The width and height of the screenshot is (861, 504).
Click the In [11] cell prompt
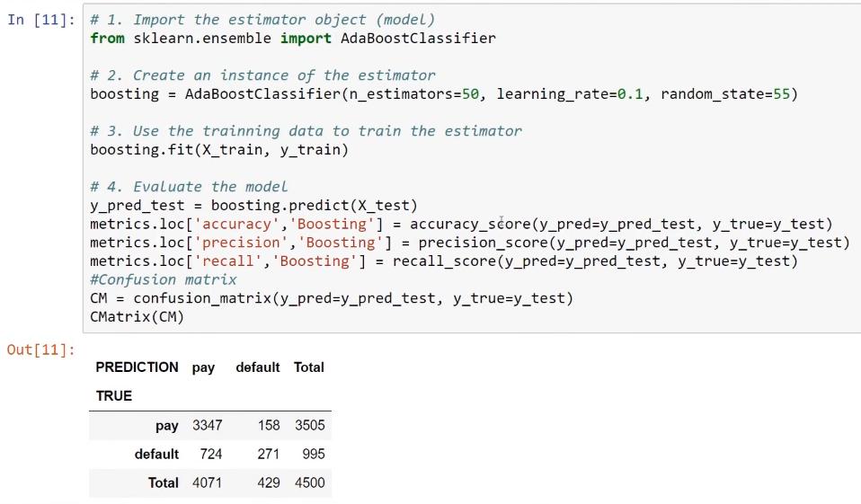(x=41, y=20)
